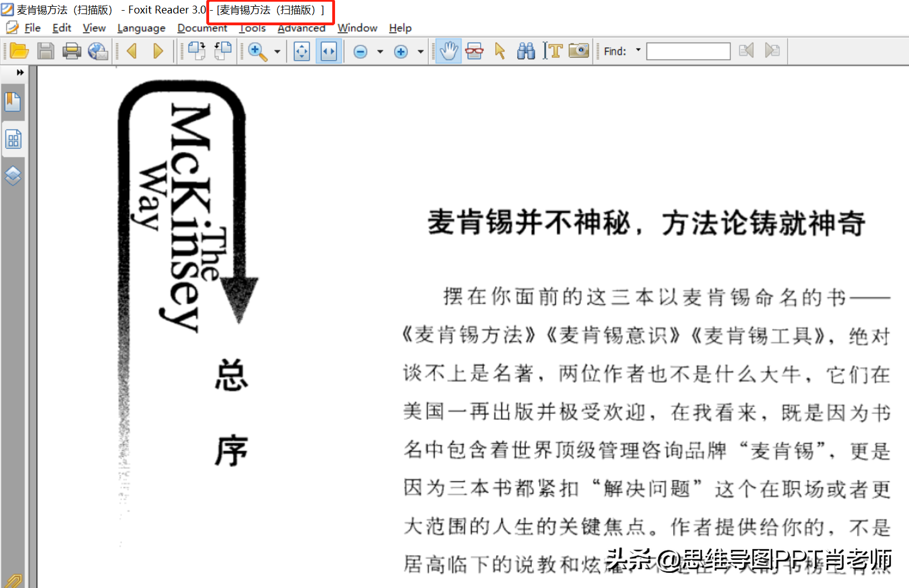Open the Help menu
Screen dimensions: 909x588
coord(400,28)
